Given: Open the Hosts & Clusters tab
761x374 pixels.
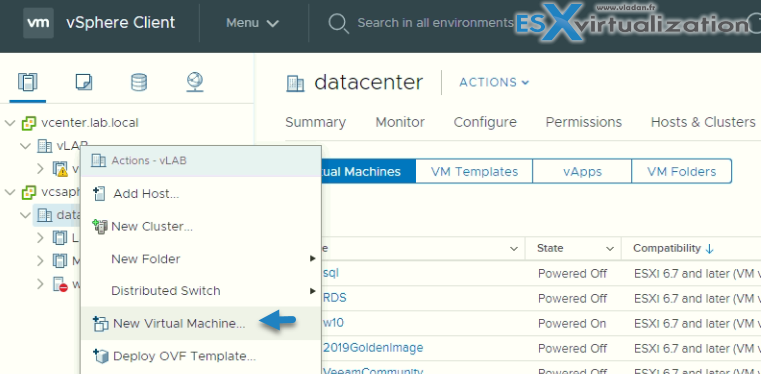Looking at the screenshot, I should (x=703, y=122).
